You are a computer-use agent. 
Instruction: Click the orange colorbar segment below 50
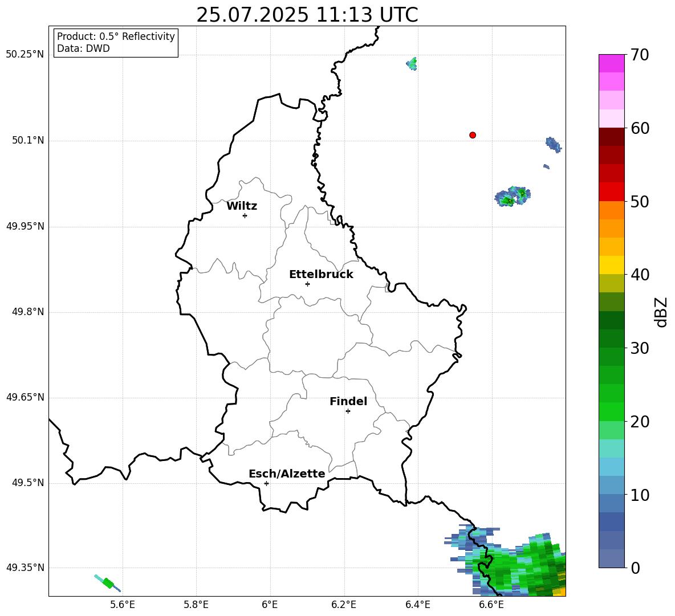tap(611, 210)
